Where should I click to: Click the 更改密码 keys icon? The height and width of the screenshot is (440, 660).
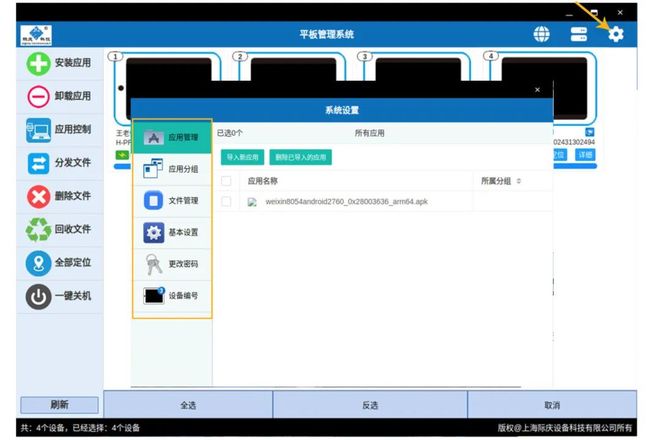tap(154, 264)
